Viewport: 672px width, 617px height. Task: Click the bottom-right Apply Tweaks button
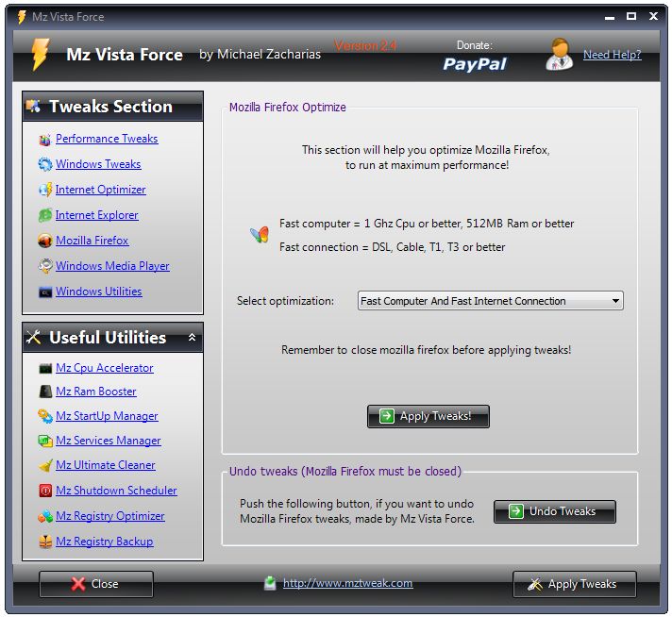click(574, 584)
